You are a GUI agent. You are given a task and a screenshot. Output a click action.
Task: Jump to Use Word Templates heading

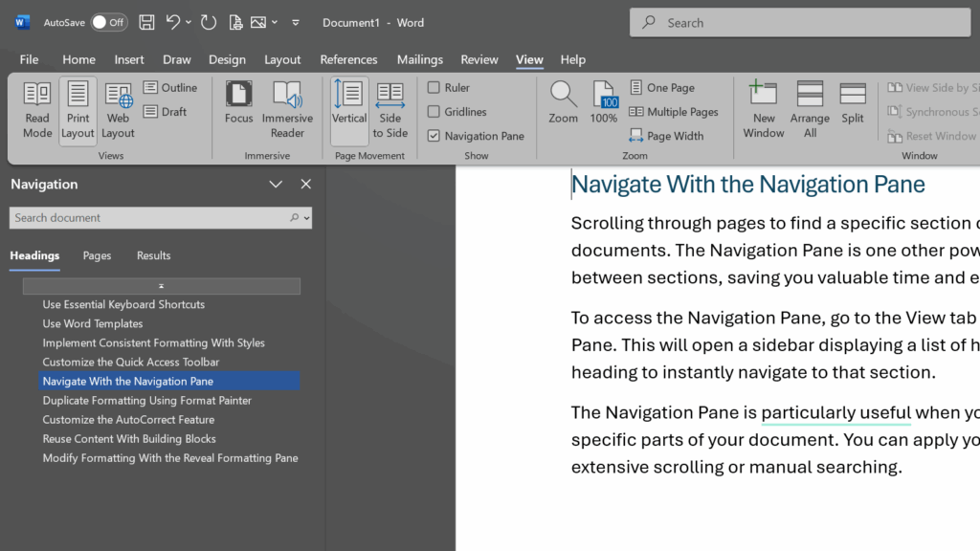[93, 323]
